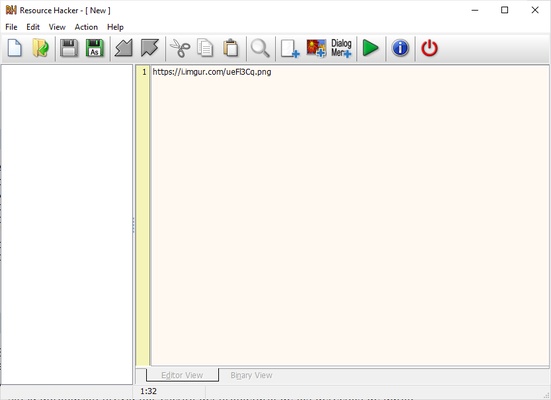
Task: Click the Paste clipboard icon
Action: [x=231, y=48]
